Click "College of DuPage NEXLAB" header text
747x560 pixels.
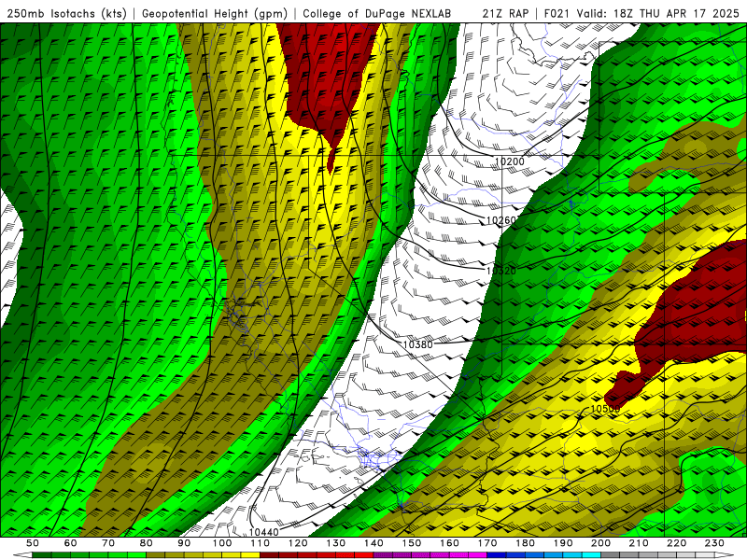[376, 13]
